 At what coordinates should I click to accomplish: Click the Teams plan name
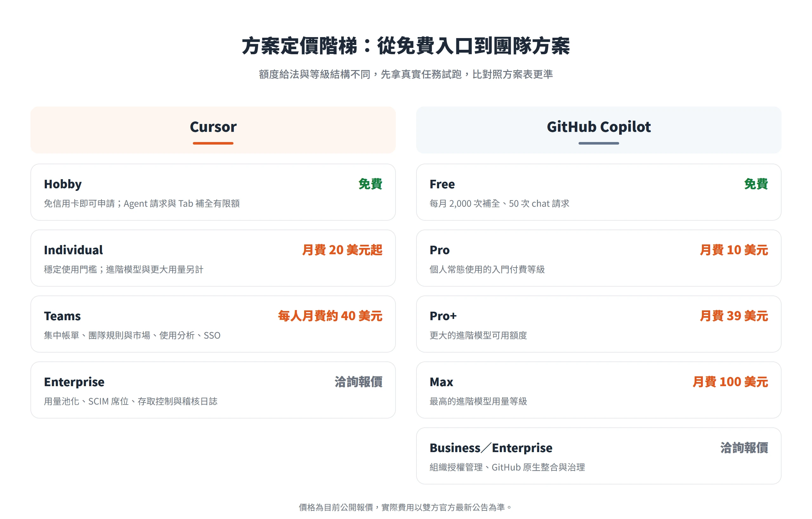pos(62,316)
